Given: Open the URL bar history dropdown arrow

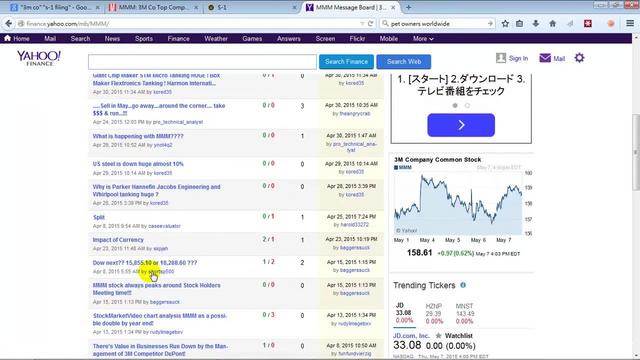Looking at the screenshot, I should 362,24.
